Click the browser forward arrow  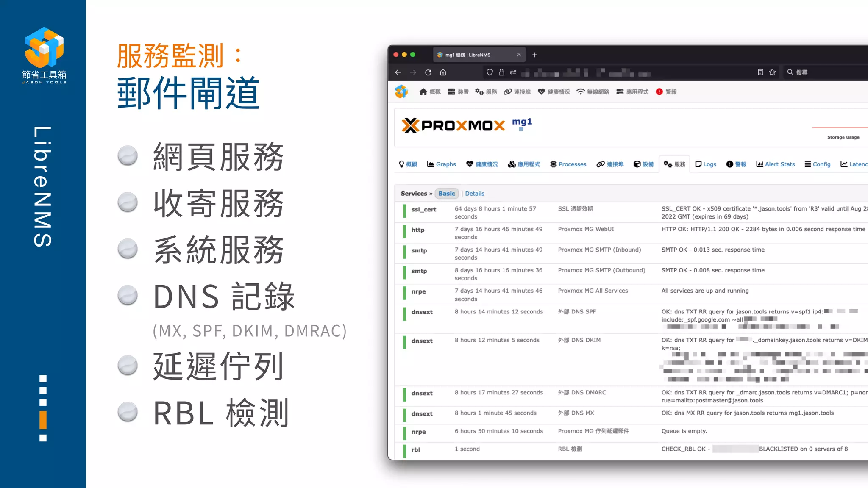click(x=413, y=72)
